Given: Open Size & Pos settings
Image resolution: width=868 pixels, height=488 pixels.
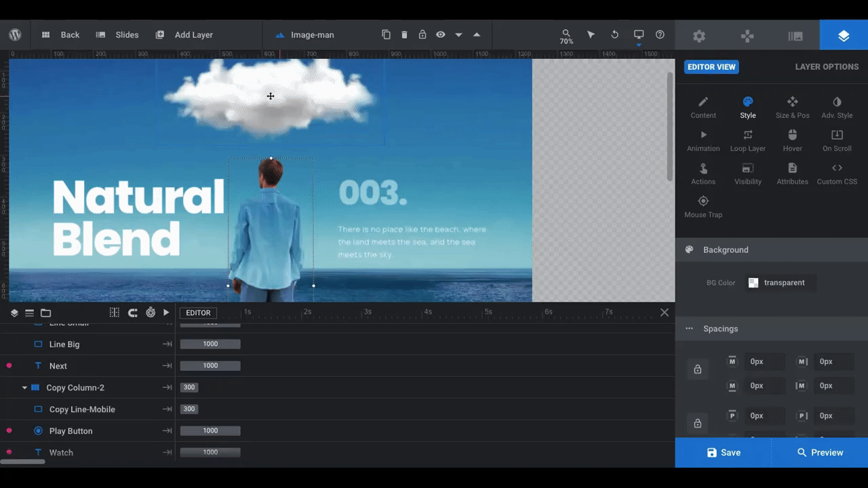Looking at the screenshot, I should click(792, 108).
